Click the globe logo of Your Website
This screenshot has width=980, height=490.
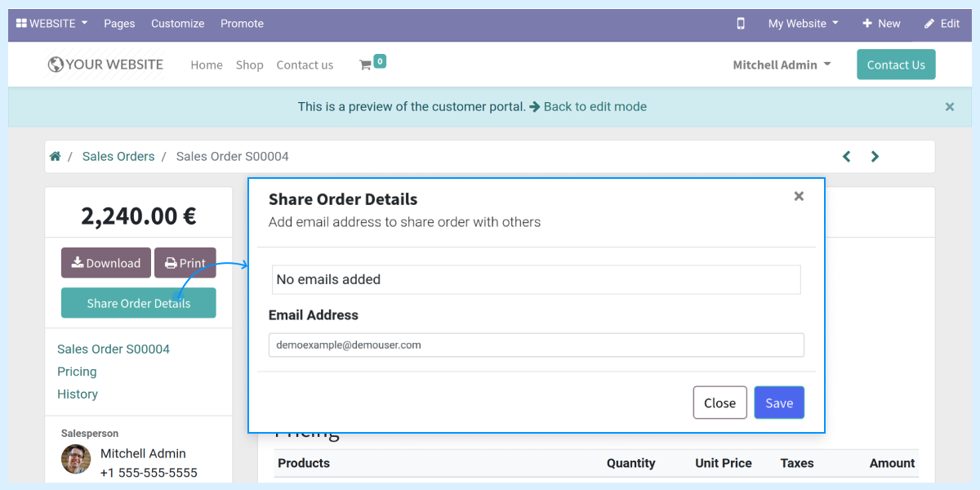pos(55,64)
